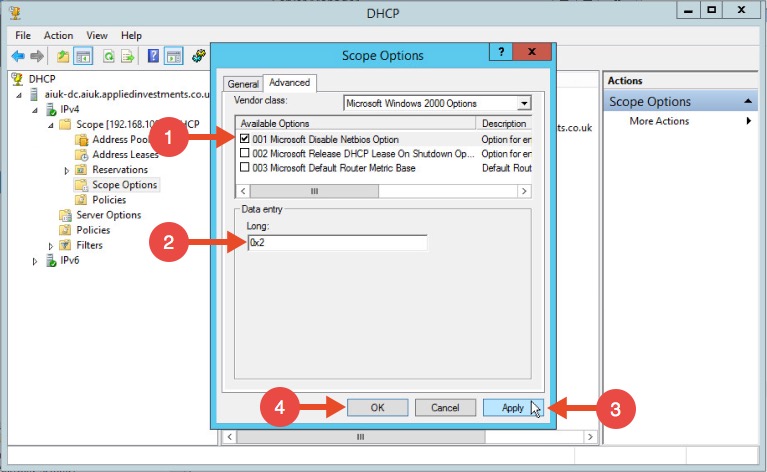The image size is (767, 472).
Task: Switch to the General tab
Action: click(x=242, y=84)
